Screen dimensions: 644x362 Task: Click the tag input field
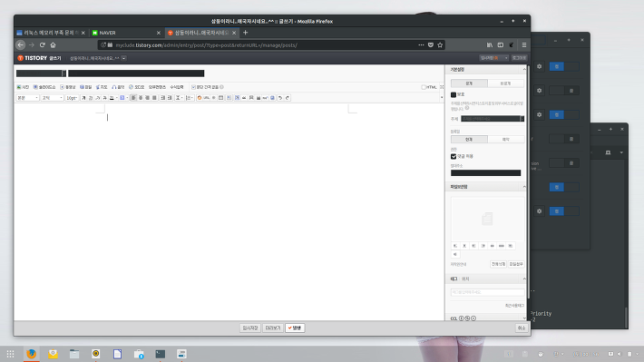pyautogui.click(x=487, y=292)
